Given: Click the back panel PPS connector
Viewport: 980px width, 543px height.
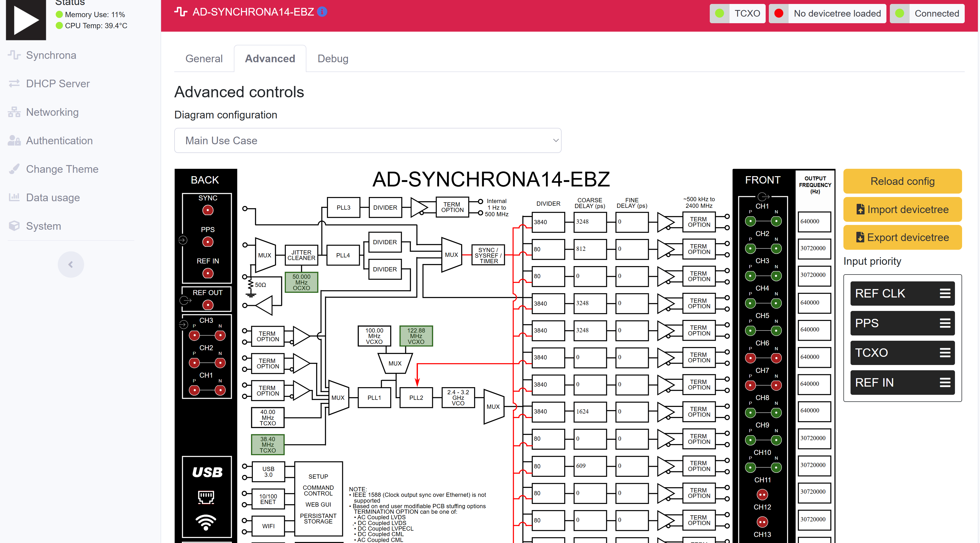Looking at the screenshot, I should [208, 242].
